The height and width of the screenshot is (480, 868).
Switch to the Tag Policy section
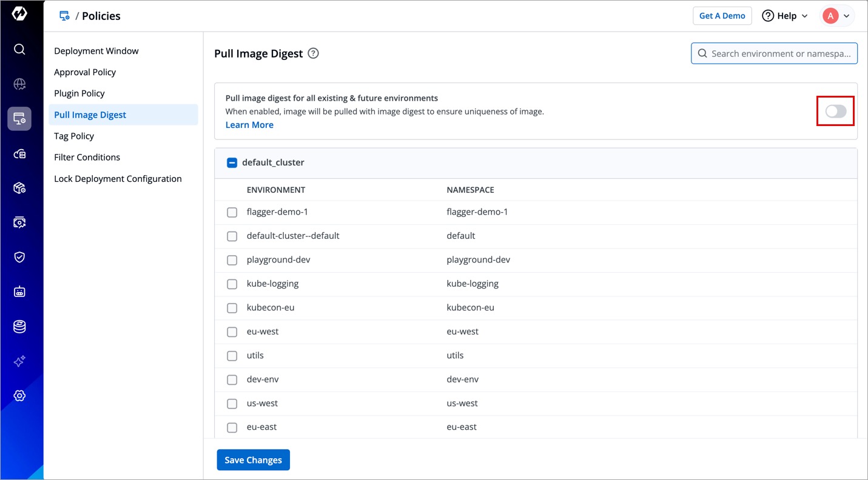74,136
